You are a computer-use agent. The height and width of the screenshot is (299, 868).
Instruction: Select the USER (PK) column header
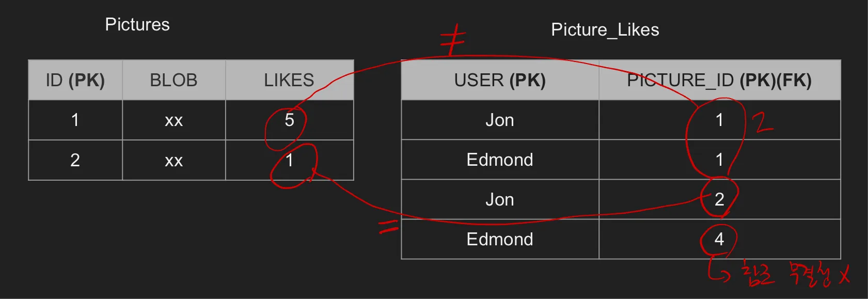pos(500,80)
